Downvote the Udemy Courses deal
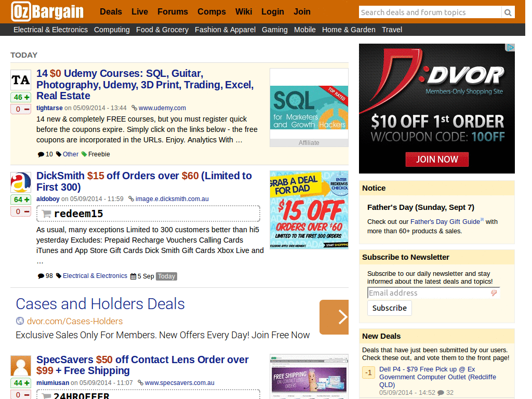Screen dimensions: 532x399 [x=21, y=109]
